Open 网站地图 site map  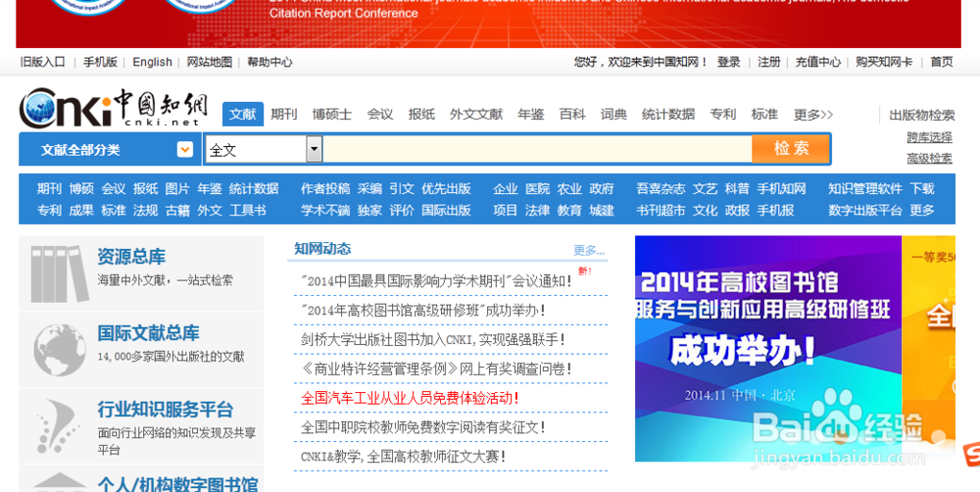pos(210,62)
